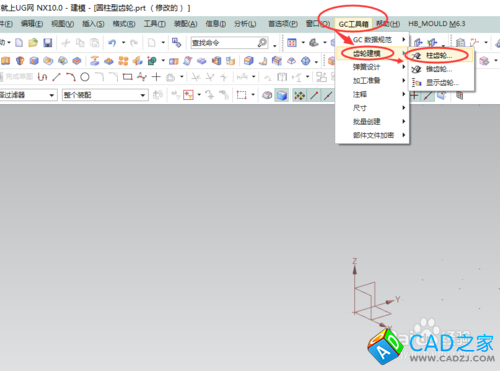Open the selection filter dropdown
The image size is (500, 371).
click(x=28, y=95)
